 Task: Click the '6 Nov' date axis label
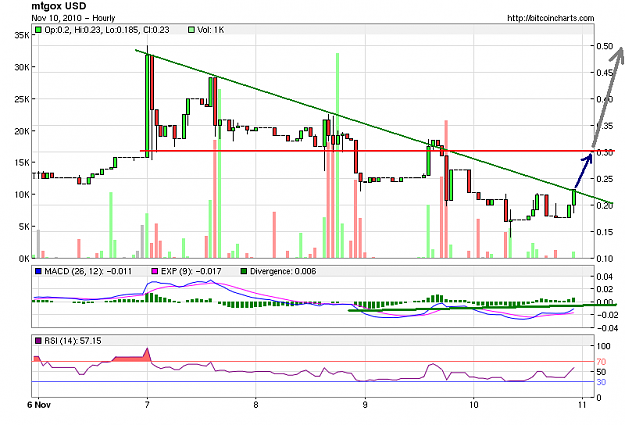coord(39,405)
